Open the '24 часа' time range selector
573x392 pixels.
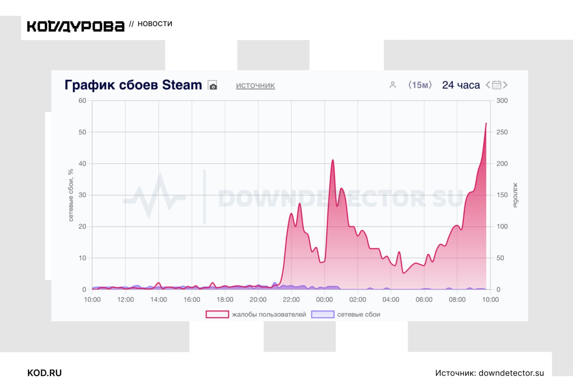461,85
